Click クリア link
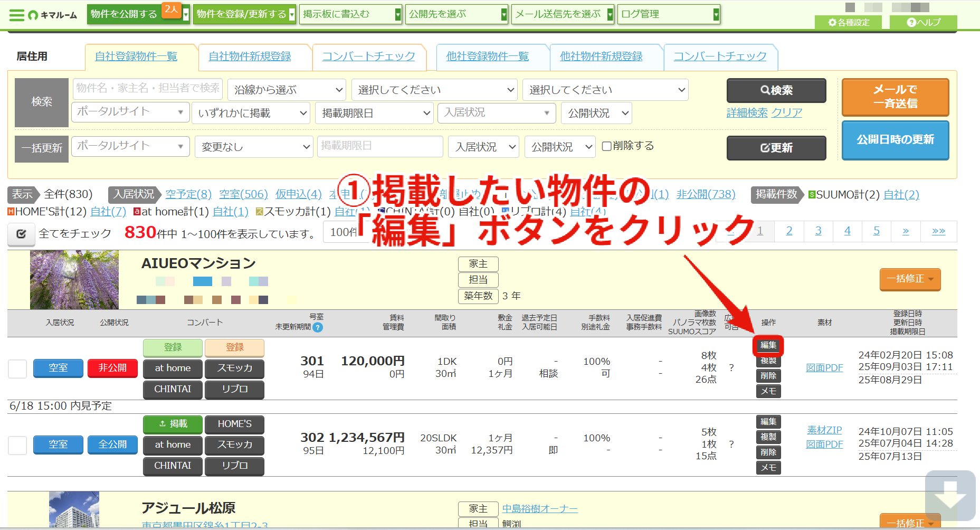Viewport: 980px width, 530px height. [x=786, y=112]
